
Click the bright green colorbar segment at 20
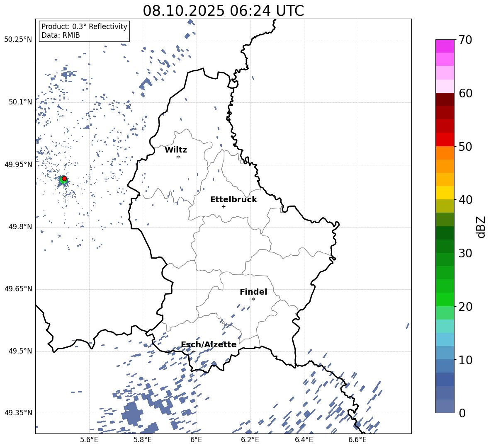pyautogui.click(x=445, y=299)
